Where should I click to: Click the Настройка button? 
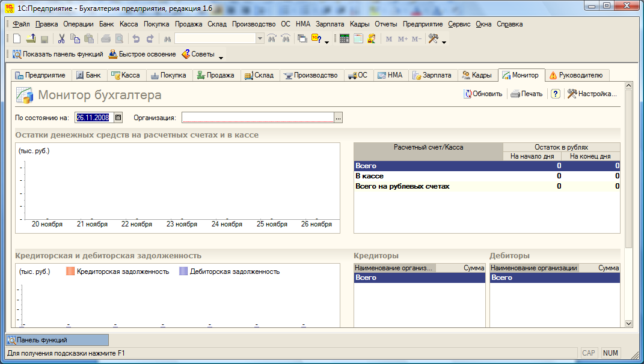(592, 94)
